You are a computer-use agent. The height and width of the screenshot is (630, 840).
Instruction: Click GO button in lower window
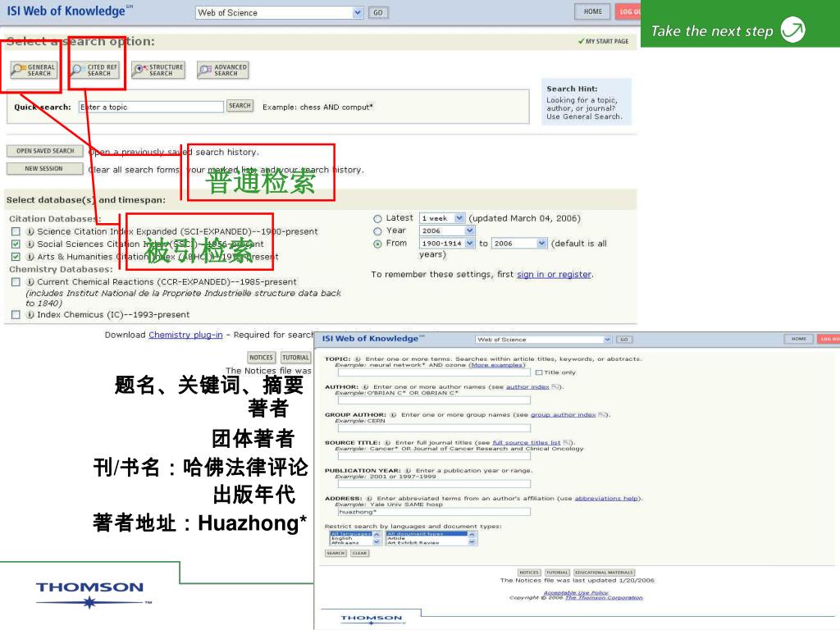coord(624,340)
